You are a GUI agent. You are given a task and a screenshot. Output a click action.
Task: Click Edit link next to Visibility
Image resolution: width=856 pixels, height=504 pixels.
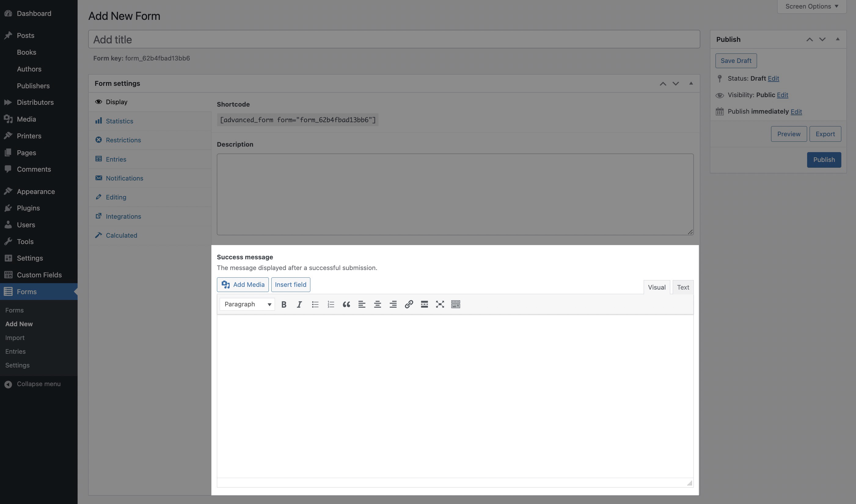(782, 95)
